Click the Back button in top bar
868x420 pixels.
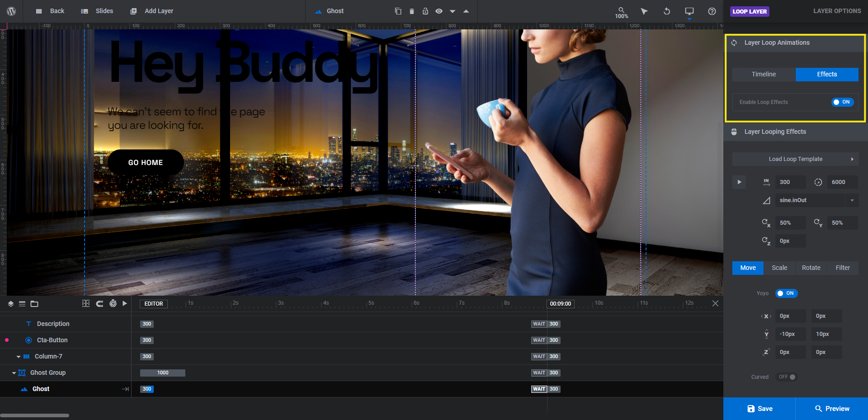click(x=50, y=11)
